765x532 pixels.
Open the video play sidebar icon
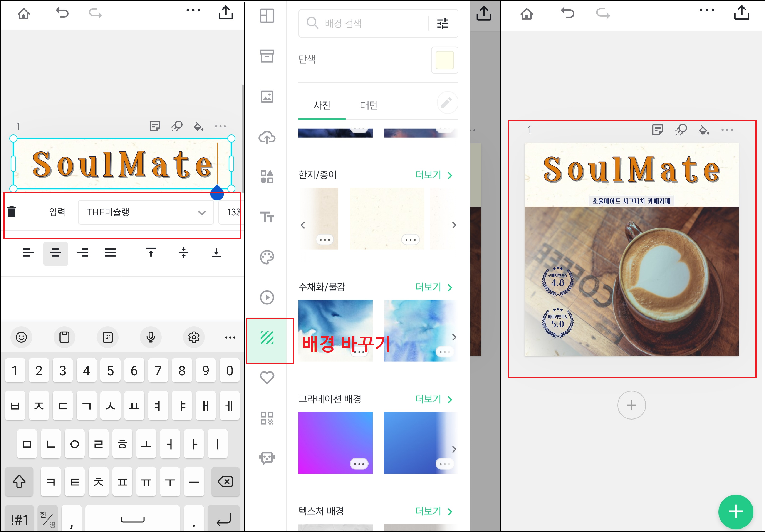tap(267, 297)
